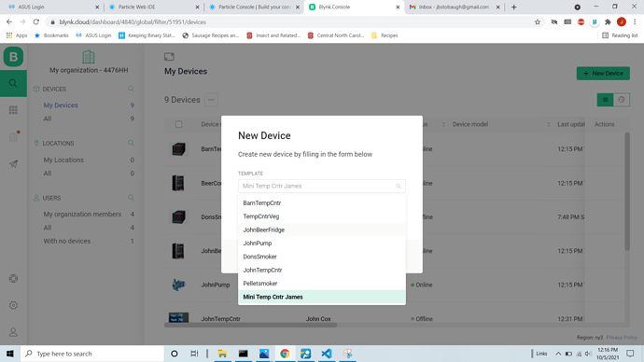The image size is (644, 362).
Task: Open the templates grid icon in the sidebar
Action: tap(13, 110)
